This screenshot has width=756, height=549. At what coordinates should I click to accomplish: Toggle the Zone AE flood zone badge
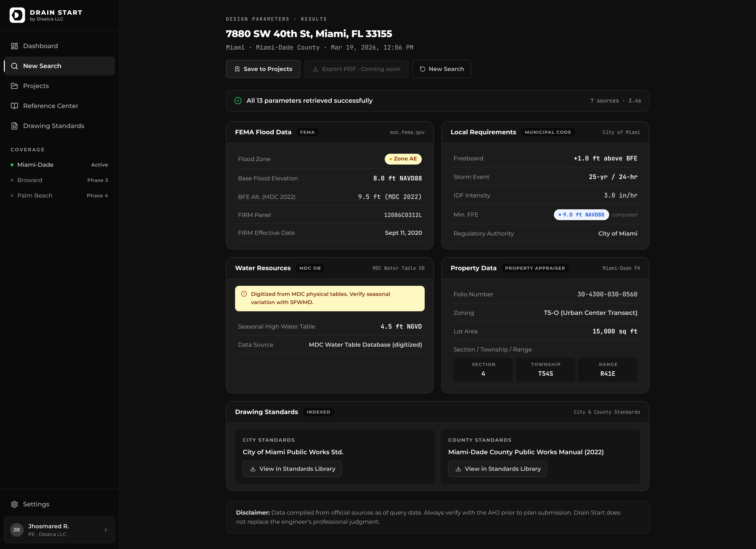(x=403, y=159)
